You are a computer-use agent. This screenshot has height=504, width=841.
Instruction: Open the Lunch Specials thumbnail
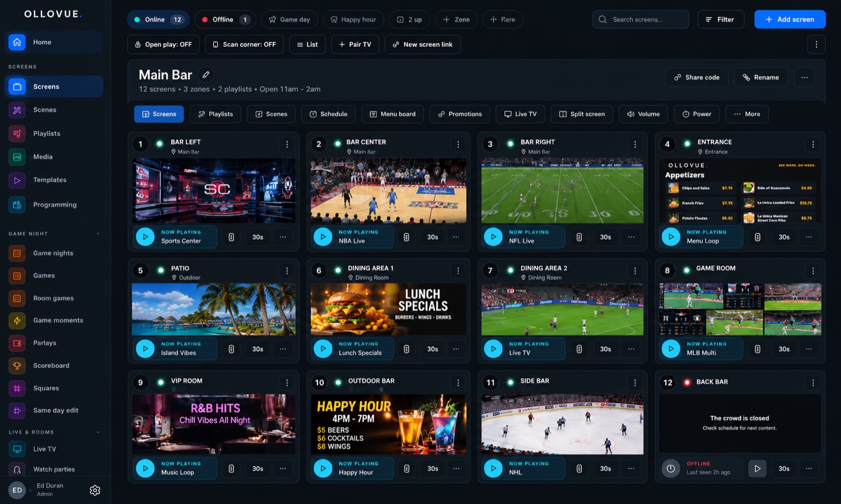pos(388,309)
